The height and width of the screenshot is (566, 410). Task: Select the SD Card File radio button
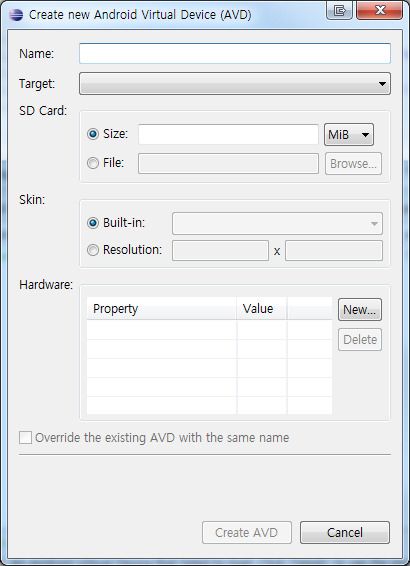pyautogui.click(x=93, y=163)
